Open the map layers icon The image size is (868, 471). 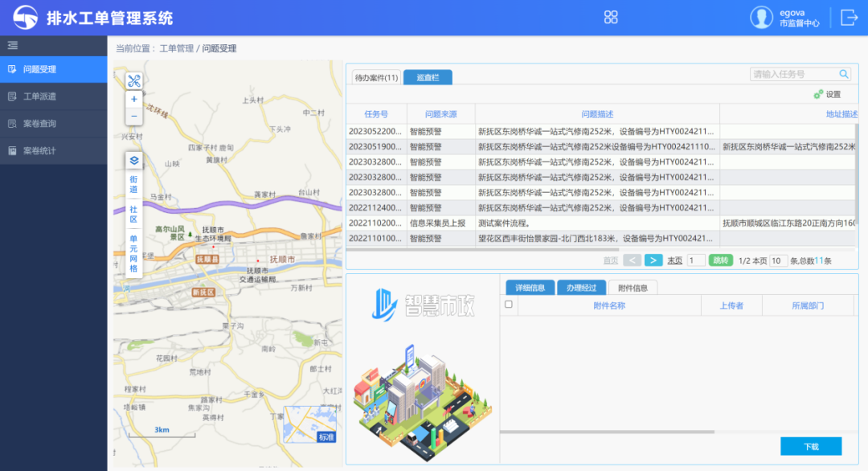(133, 160)
